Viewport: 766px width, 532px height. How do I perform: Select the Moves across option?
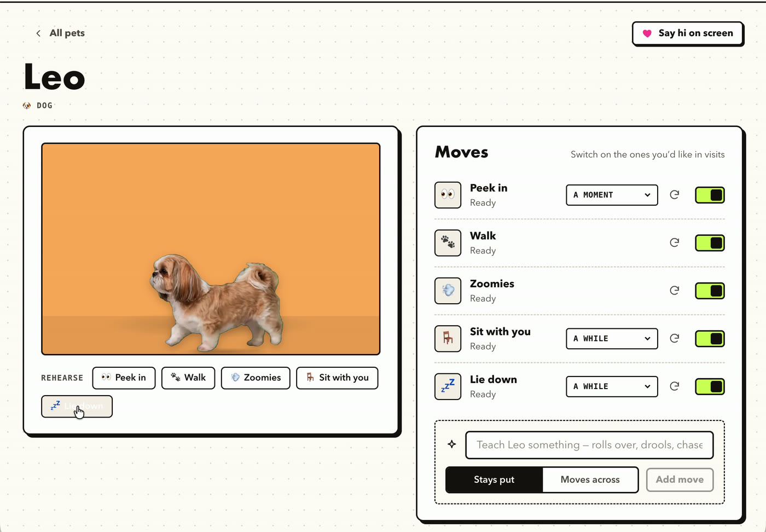[x=590, y=480]
